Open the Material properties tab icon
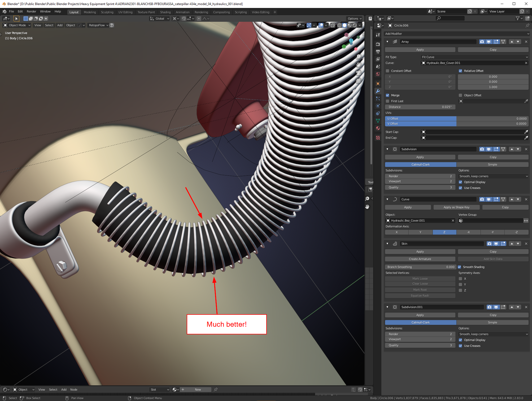This screenshot has width=532, height=401. [x=378, y=128]
